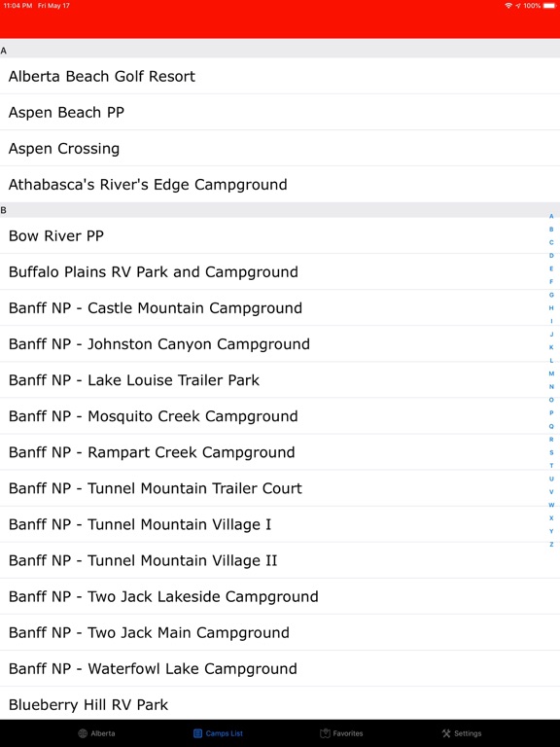Select Banff NP - Tunnel Mountain Trailer Court

click(280, 488)
